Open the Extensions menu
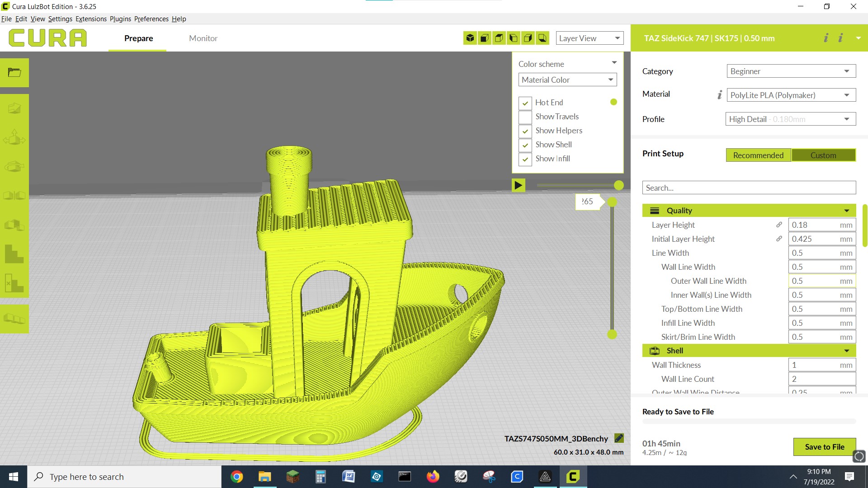This screenshot has width=868, height=488. (x=91, y=19)
